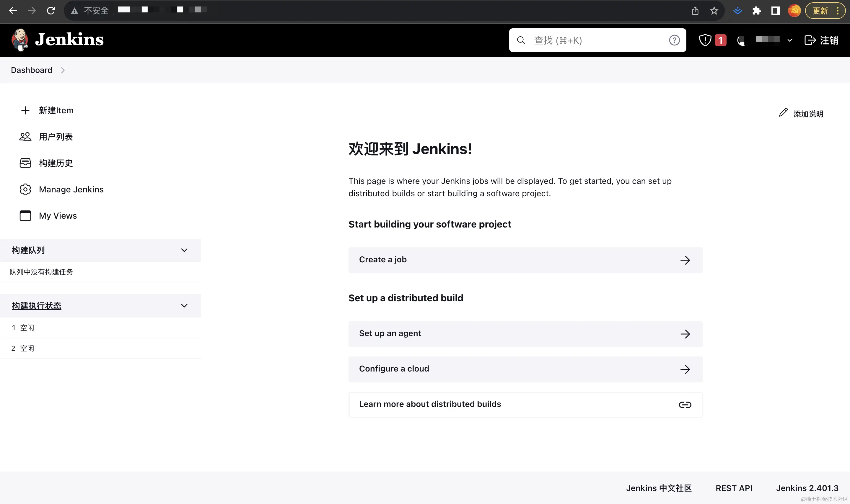Click the 新建Item plus icon
The height and width of the screenshot is (504, 850).
(25, 110)
